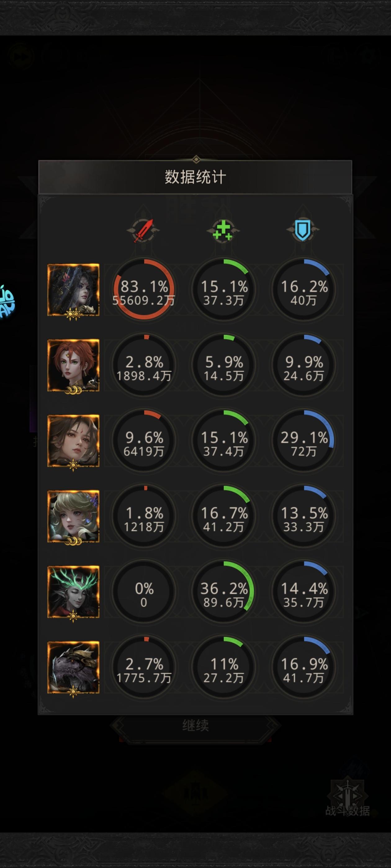The image size is (391, 868).
Task: Click the red sword damage icon
Action: pos(143,231)
